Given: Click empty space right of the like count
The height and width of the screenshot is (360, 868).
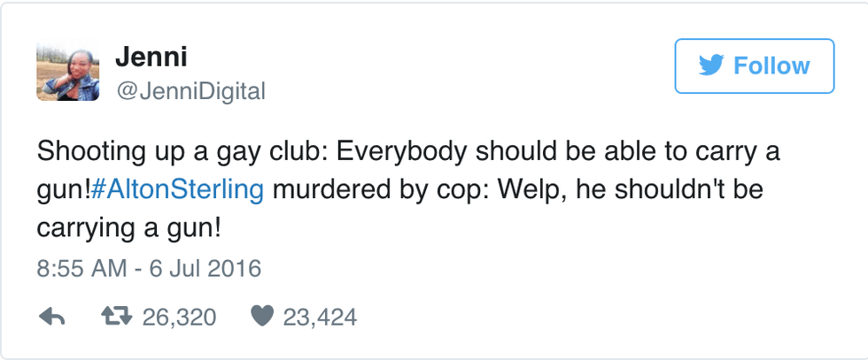Looking at the screenshot, I should tap(576, 317).
